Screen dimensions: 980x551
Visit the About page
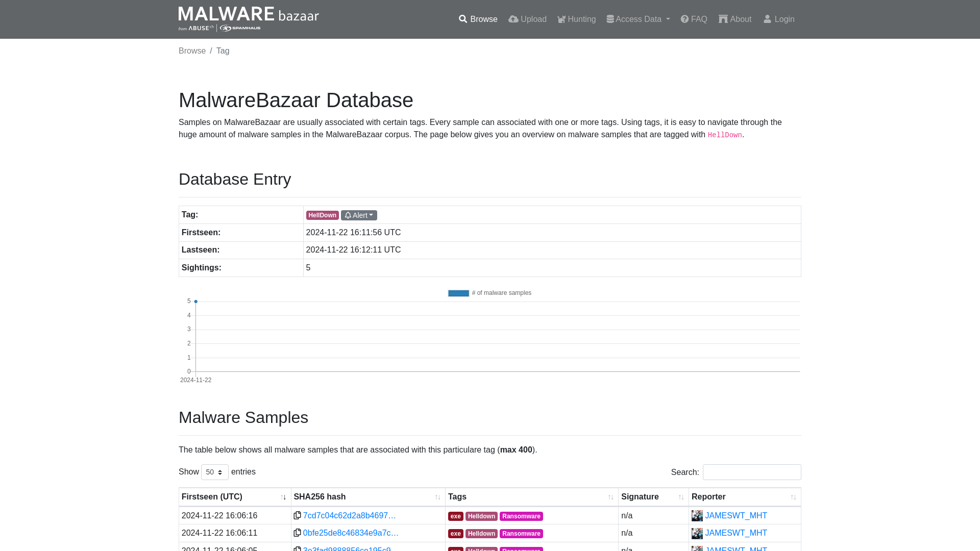tap(735, 19)
